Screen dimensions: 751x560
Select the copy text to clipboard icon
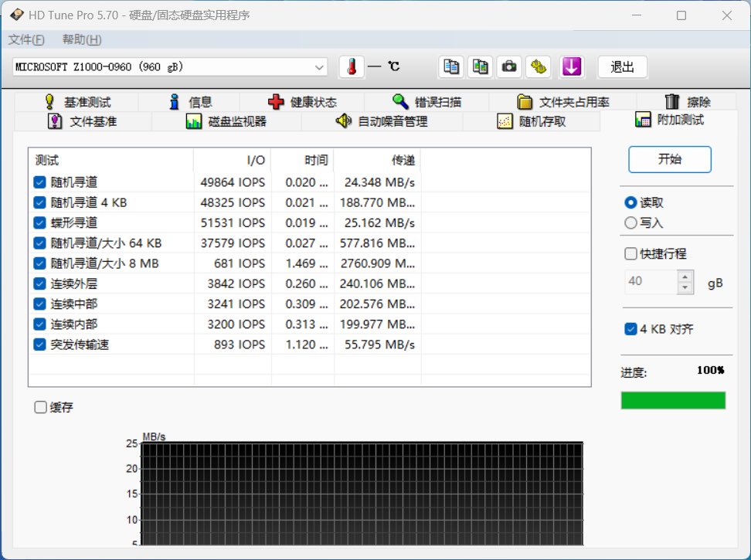451,67
